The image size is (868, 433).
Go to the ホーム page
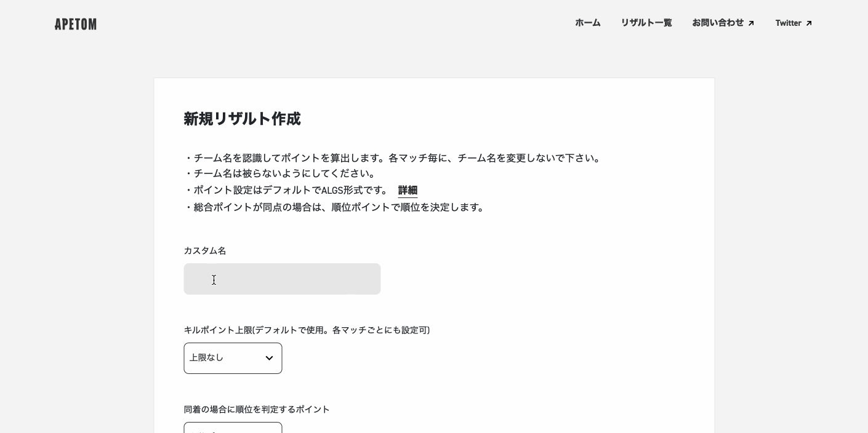(587, 23)
